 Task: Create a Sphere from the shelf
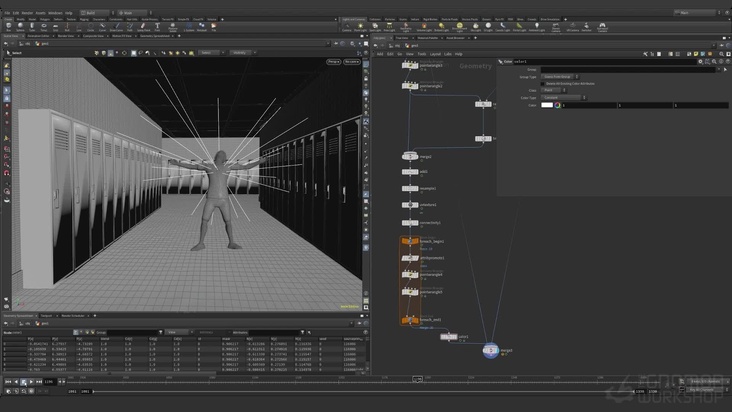(20, 27)
